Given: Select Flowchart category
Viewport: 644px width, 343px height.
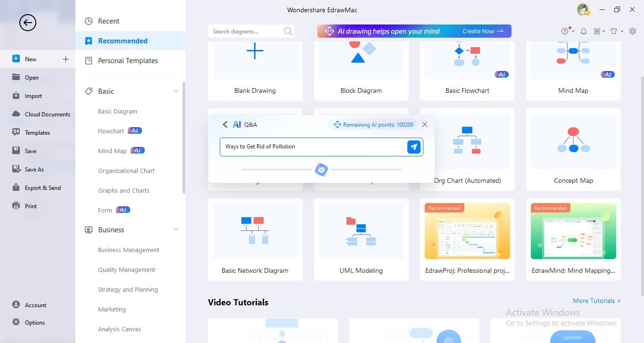Looking at the screenshot, I should click(111, 131).
